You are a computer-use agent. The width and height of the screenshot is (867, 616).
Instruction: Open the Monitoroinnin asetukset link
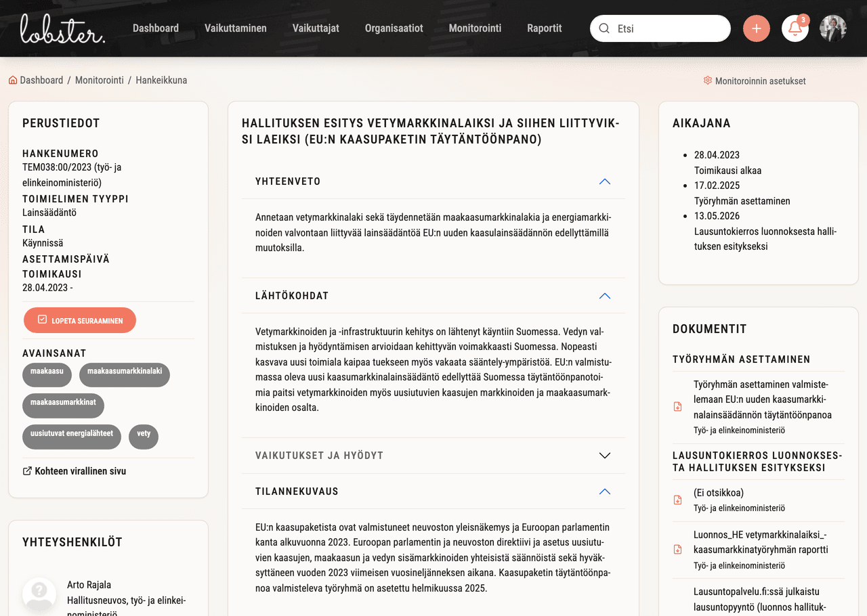761,81
